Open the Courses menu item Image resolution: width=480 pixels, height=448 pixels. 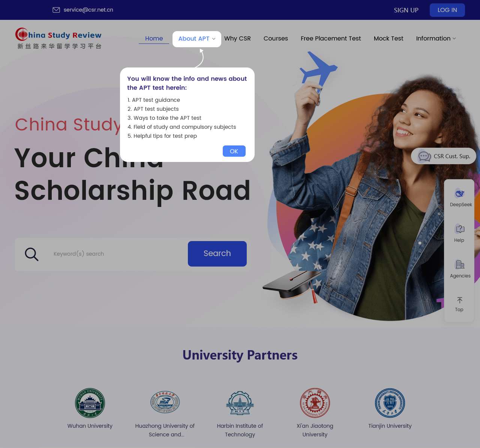[276, 39]
